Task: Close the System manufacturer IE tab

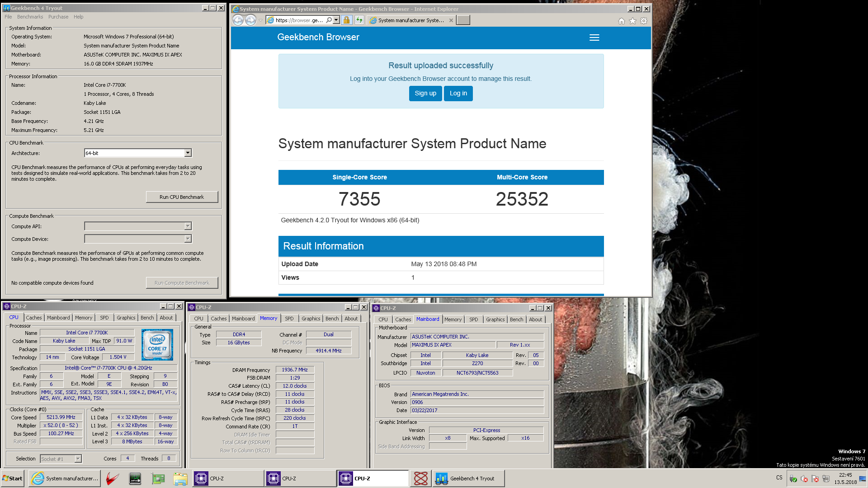Action: click(451, 20)
